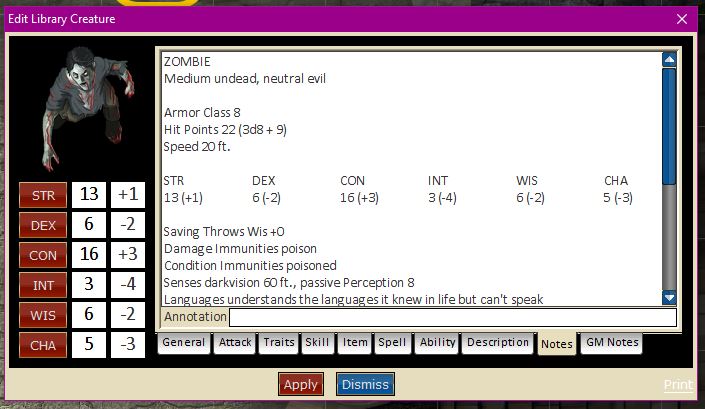Select the STR score field showing 13
Viewport: 705px width, 409px height.
[89, 195]
